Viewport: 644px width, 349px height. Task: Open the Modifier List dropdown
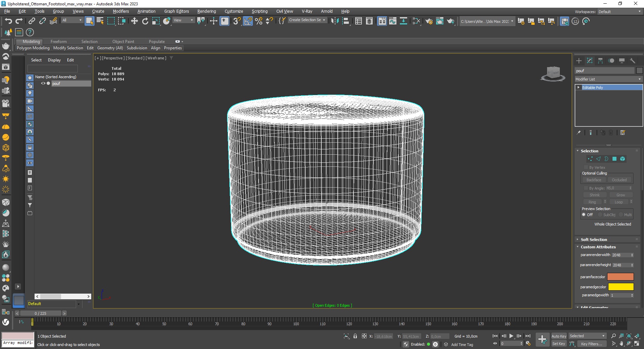point(608,79)
